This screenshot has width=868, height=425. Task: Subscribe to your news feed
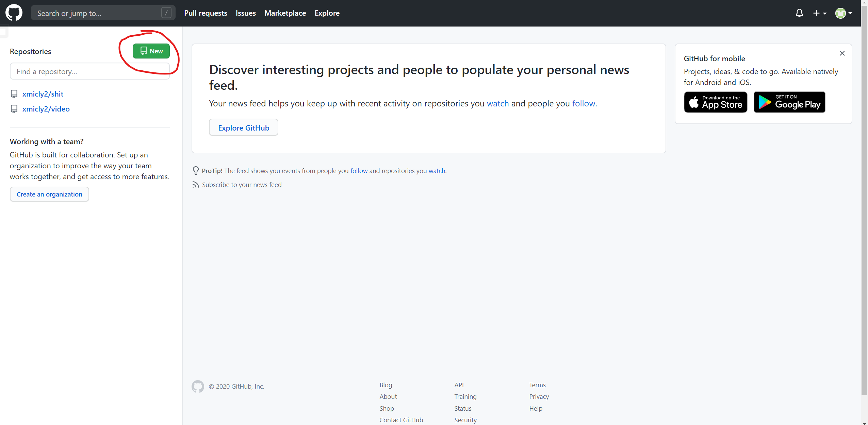(242, 185)
